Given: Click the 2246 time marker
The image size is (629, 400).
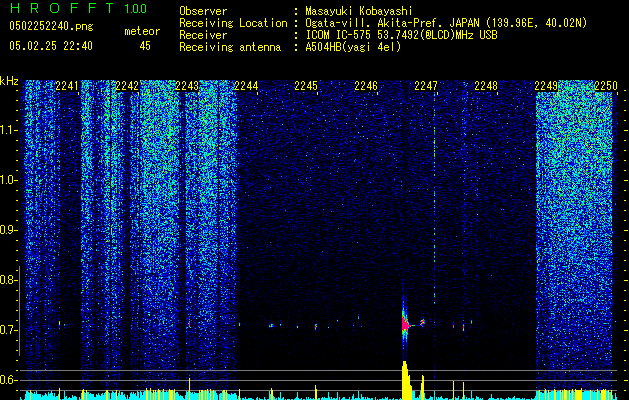Looking at the screenshot, I should coord(366,86).
